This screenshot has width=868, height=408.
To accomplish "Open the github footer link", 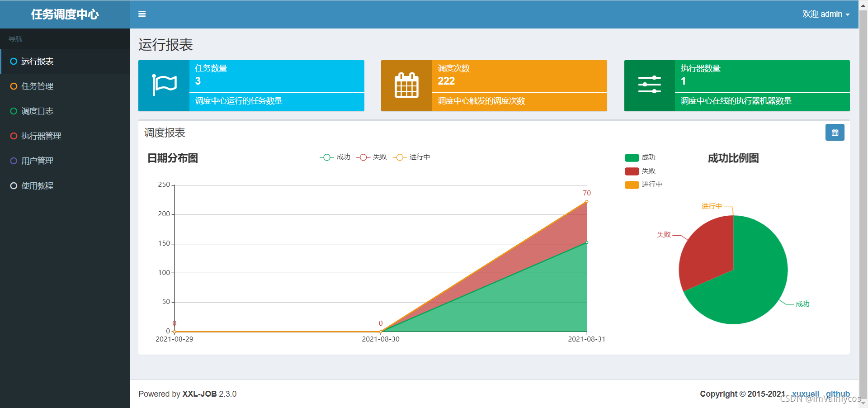I will (838, 394).
